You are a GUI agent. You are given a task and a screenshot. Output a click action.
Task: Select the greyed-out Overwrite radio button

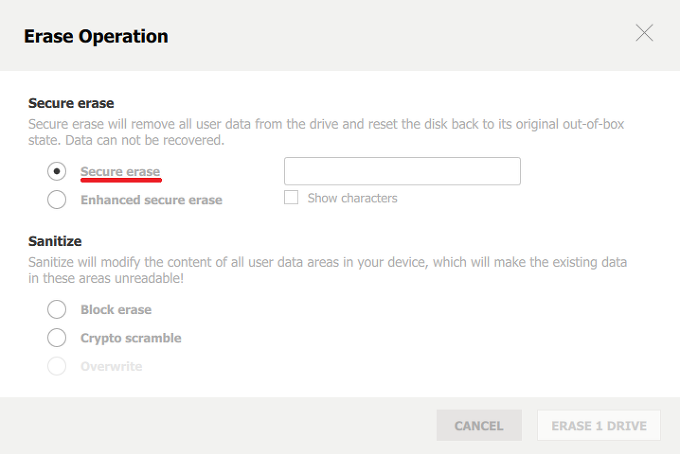coord(57,366)
